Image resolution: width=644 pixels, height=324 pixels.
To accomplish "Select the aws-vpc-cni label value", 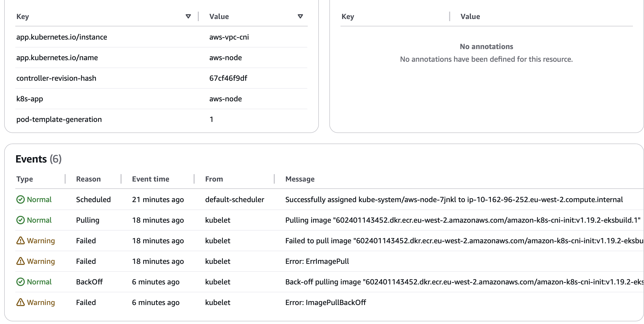I will pyautogui.click(x=229, y=37).
